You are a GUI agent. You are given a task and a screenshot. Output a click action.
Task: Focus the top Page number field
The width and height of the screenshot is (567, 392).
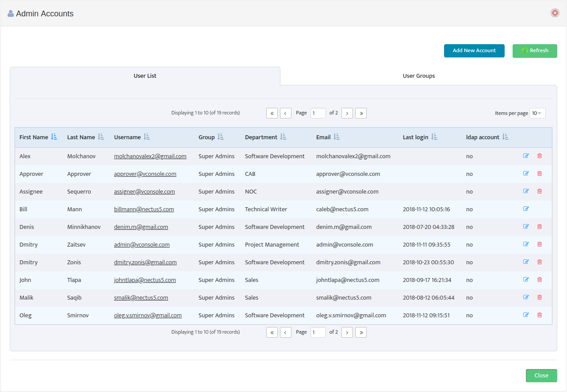(x=318, y=113)
